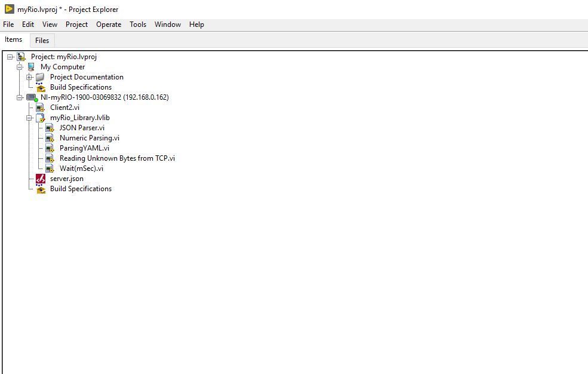Image resolution: width=588 pixels, height=374 pixels.
Task: Select the 'Client2.vi' label
Action: tap(65, 108)
